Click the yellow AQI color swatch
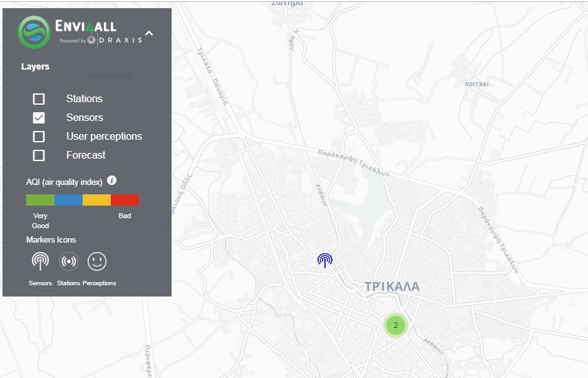The height and width of the screenshot is (378, 588). coord(96,200)
